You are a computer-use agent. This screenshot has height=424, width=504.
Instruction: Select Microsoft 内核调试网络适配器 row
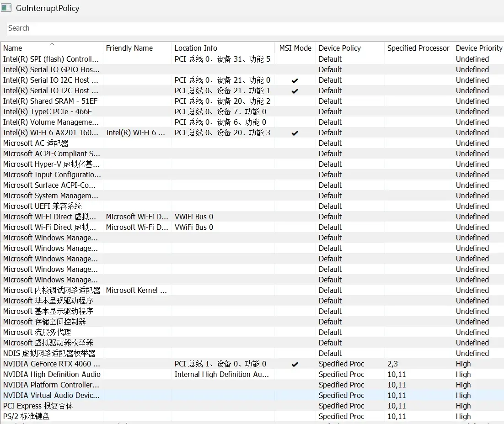pos(252,291)
